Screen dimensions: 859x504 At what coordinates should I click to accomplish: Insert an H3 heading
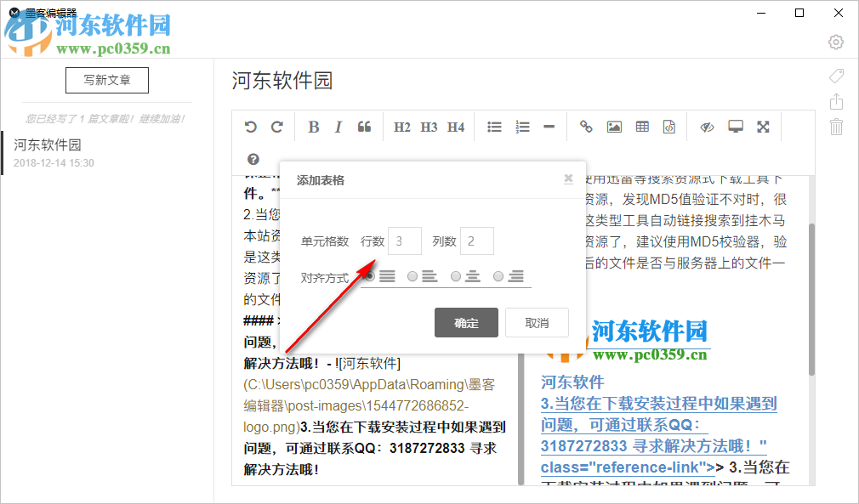click(429, 127)
